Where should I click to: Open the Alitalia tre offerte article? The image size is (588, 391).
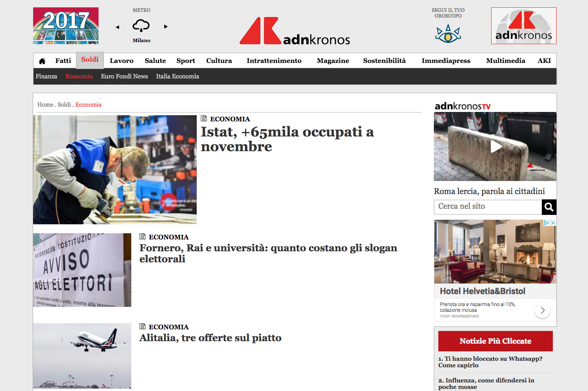pos(210,338)
